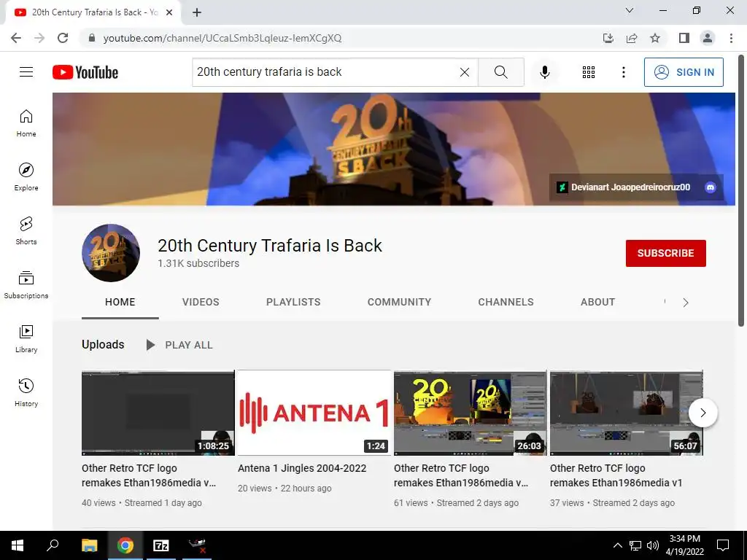Click the YouTube logo
747x560 pixels.
[85, 72]
